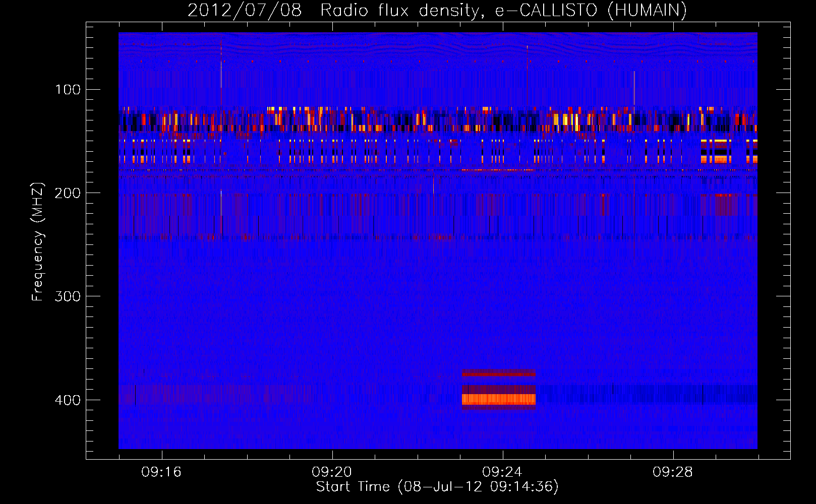Click the 09:28 time tick label

673,472
